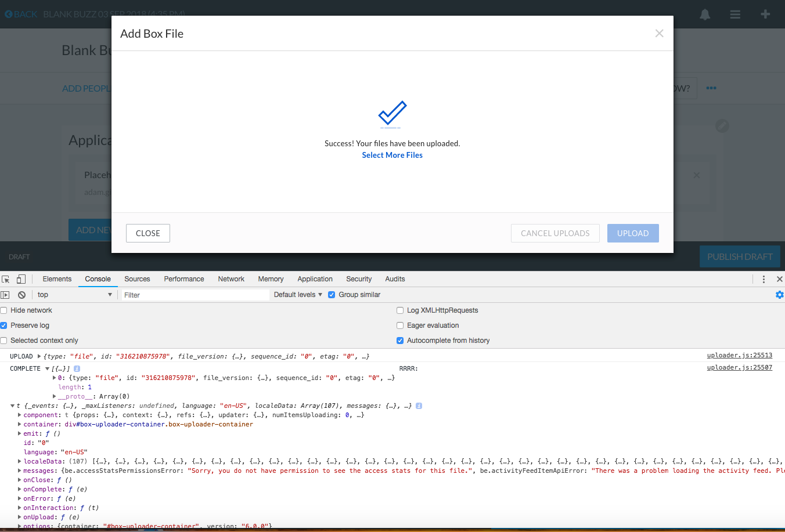The height and width of the screenshot is (532, 785).
Task: Open the JavaScript context dropdown showing top
Action: tap(74, 295)
